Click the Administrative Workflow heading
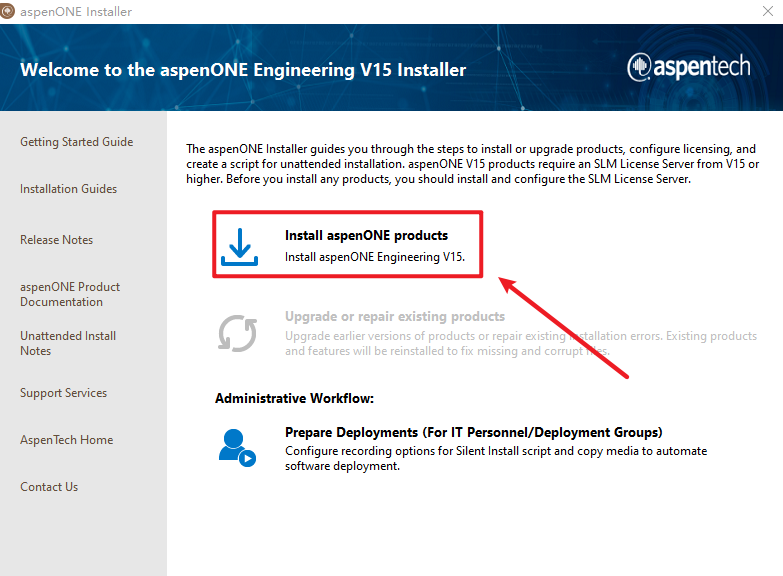This screenshot has height=576, width=783. (294, 399)
